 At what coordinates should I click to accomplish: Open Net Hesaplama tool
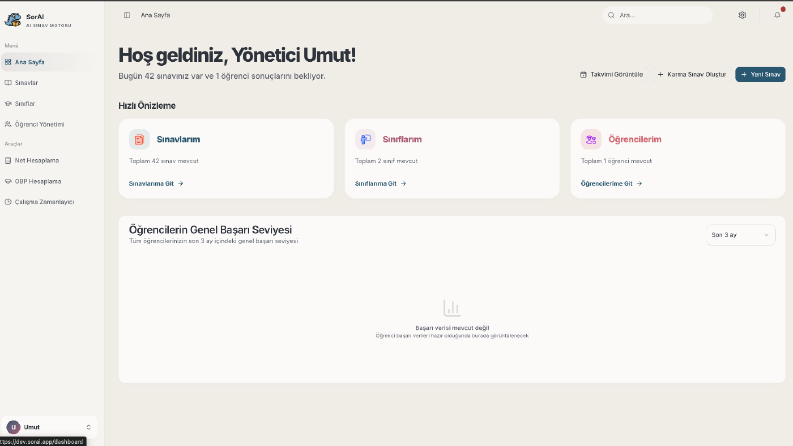click(x=48, y=161)
